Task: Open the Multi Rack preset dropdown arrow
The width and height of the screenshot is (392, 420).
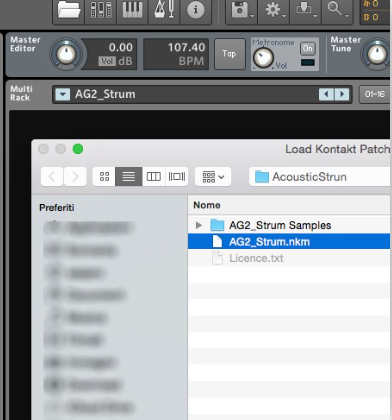Action: coord(62,95)
